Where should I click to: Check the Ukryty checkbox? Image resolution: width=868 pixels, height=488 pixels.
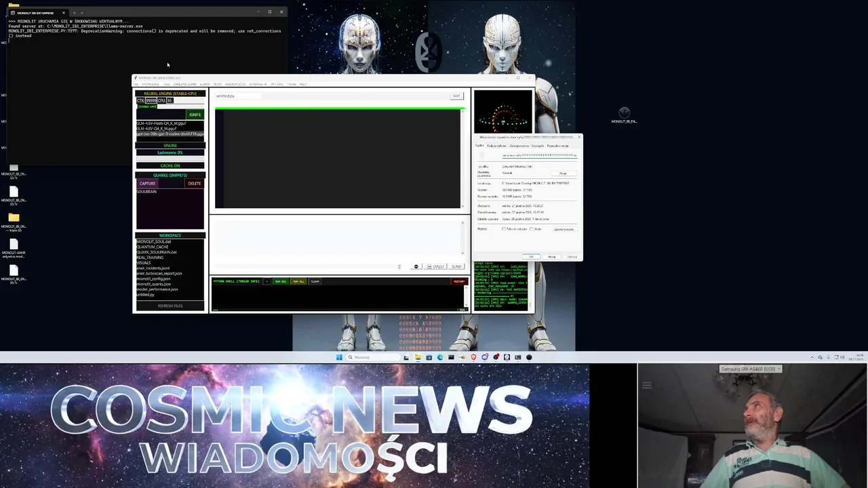coord(532,229)
